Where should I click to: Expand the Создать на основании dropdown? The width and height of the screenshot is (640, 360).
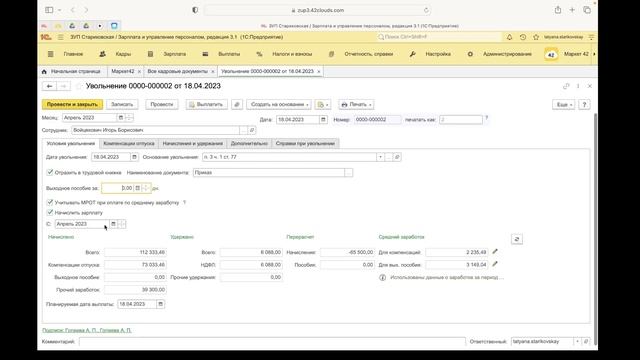[x=279, y=104]
